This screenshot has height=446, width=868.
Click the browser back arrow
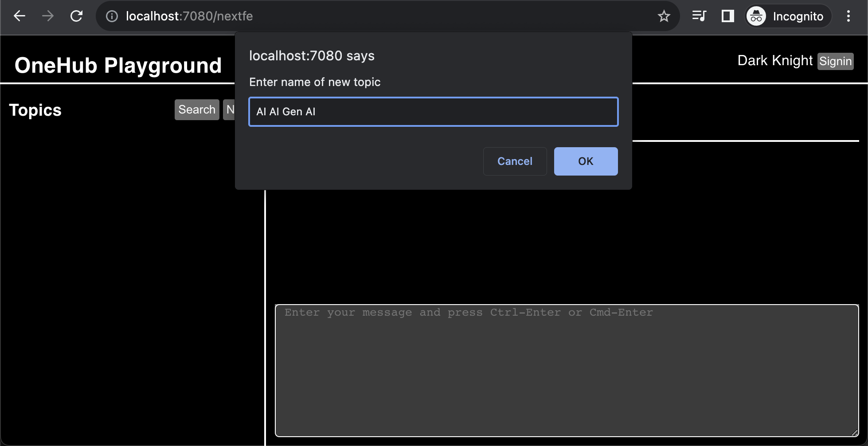tap(20, 16)
